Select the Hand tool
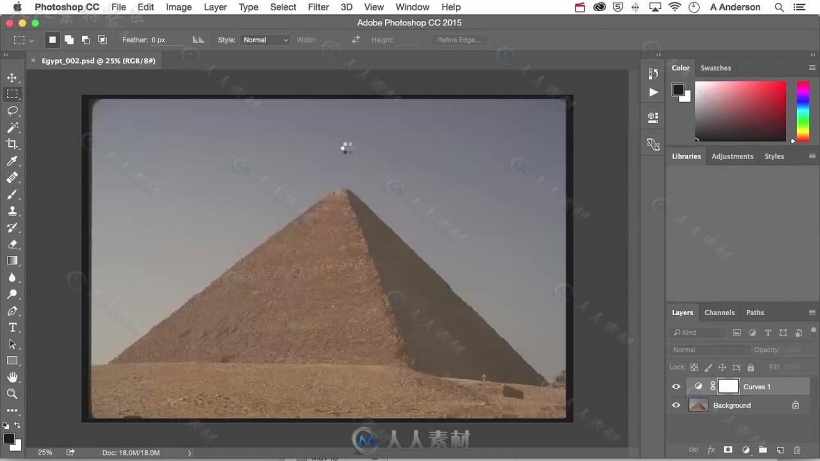Viewport: 820px width, 461px height. 12,377
